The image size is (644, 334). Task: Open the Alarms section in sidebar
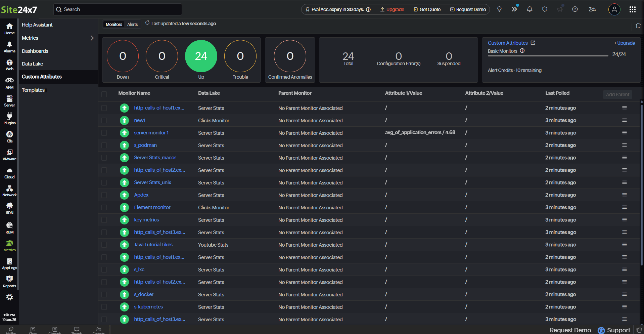9,47
